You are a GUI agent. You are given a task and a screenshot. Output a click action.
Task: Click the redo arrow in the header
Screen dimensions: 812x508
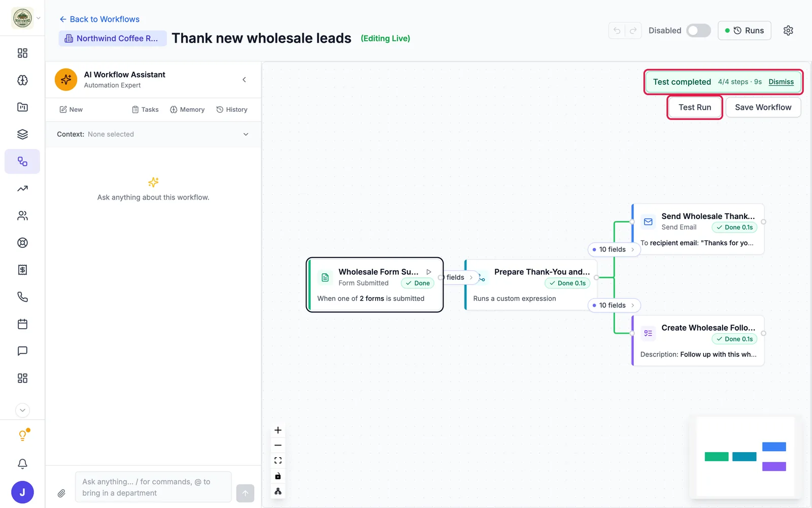point(633,30)
